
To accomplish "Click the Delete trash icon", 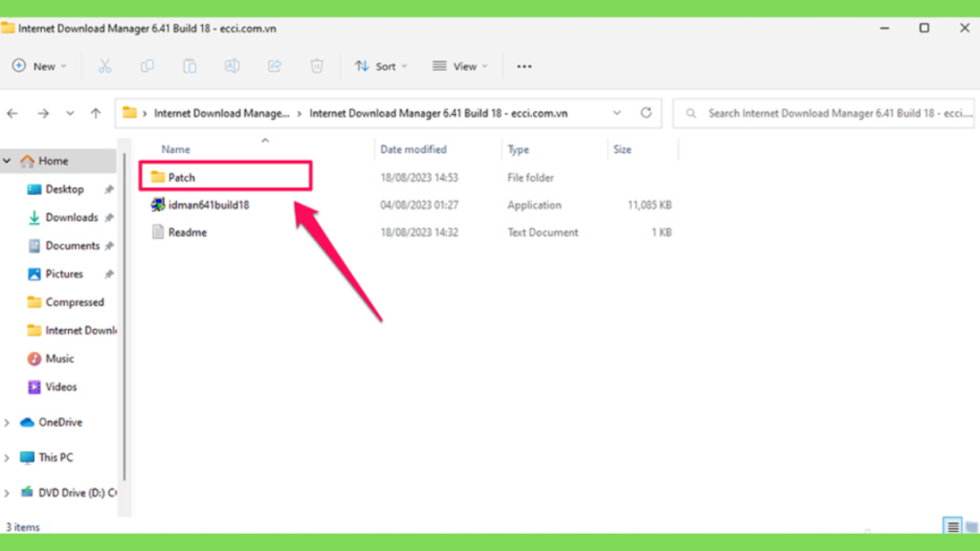I will pyautogui.click(x=317, y=66).
